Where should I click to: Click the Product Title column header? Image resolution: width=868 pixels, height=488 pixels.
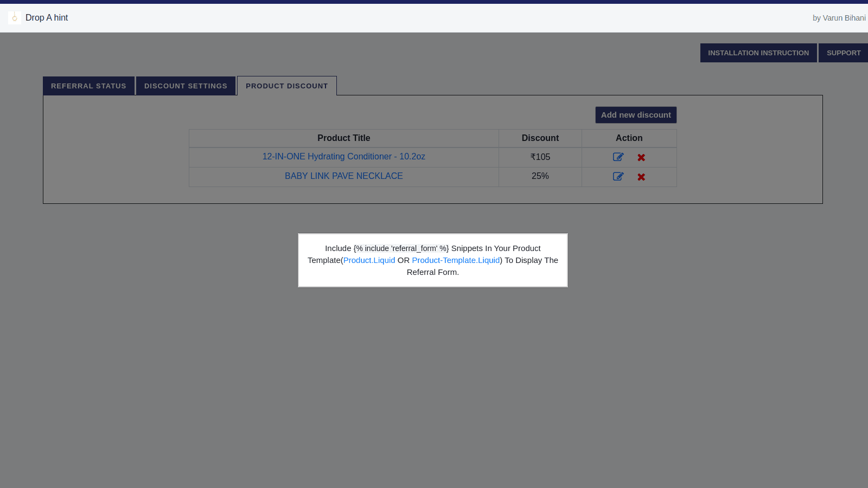343,138
